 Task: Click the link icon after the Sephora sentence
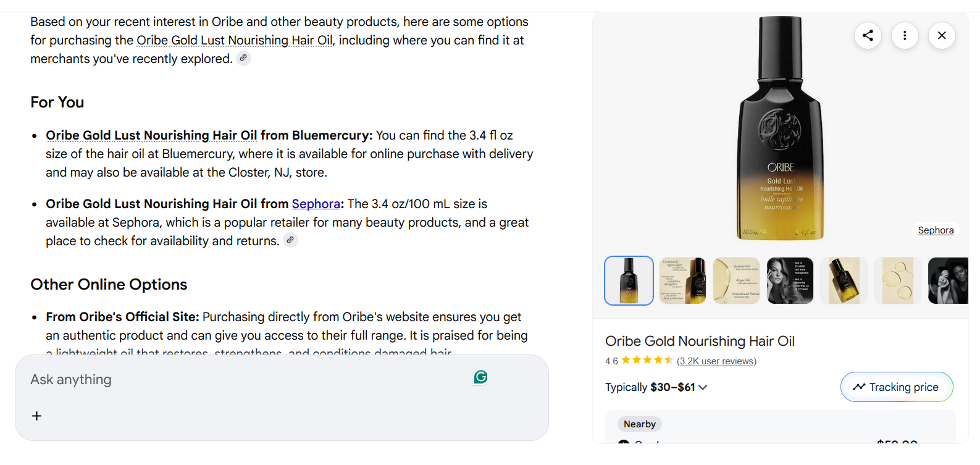[290, 240]
